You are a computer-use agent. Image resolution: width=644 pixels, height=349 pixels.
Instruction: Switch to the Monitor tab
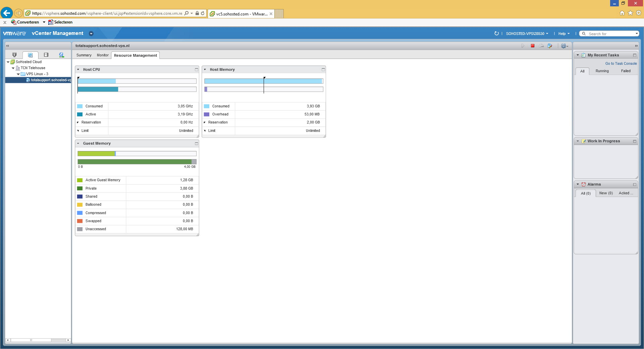click(103, 55)
